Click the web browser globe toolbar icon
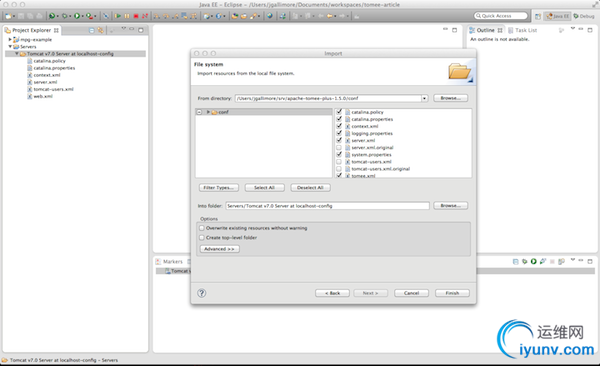The image size is (600, 366). pos(270,16)
